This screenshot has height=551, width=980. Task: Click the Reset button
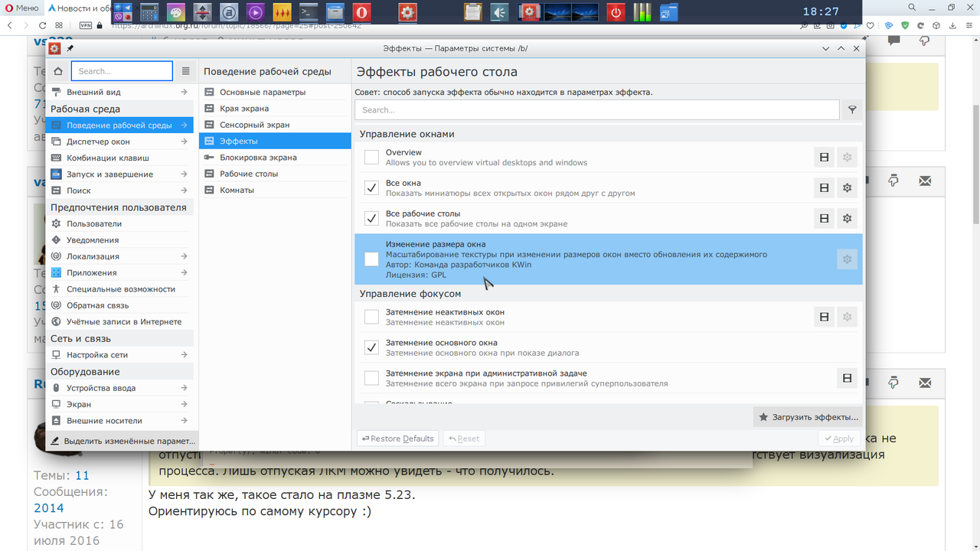[464, 439]
